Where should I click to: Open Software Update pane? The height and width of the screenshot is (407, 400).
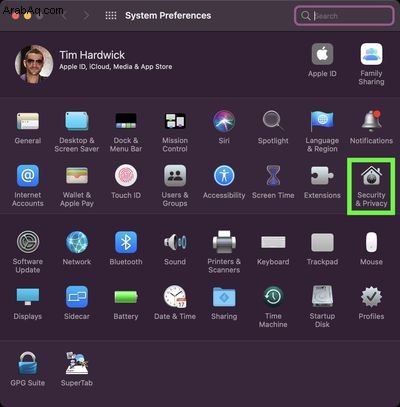pyautogui.click(x=28, y=253)
